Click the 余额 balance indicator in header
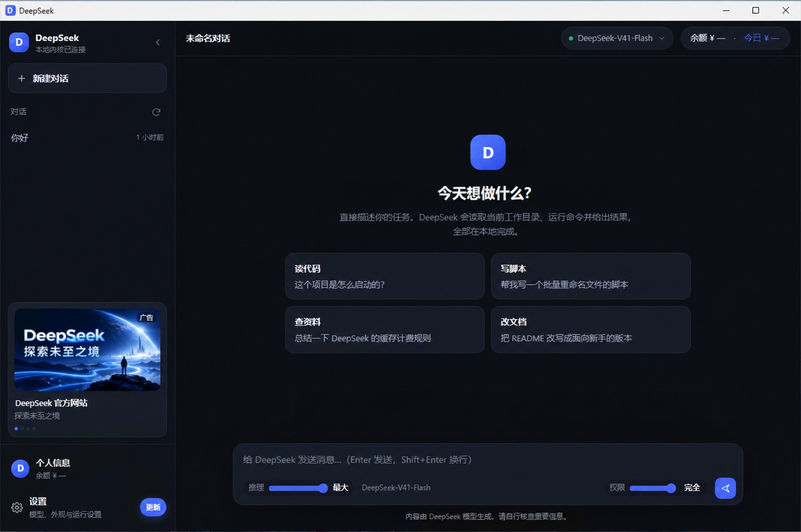The height and width of the screenshot is (532, 801). (x=707, y=38)
